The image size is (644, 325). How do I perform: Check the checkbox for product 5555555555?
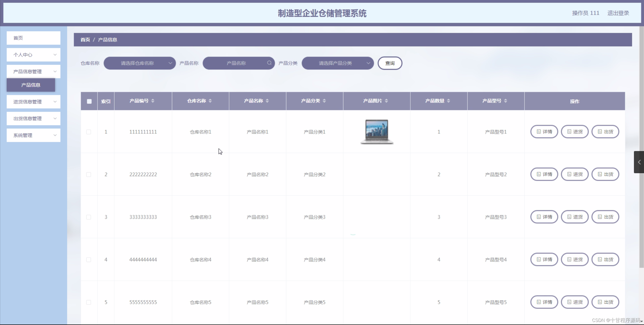tap(89, 302)
